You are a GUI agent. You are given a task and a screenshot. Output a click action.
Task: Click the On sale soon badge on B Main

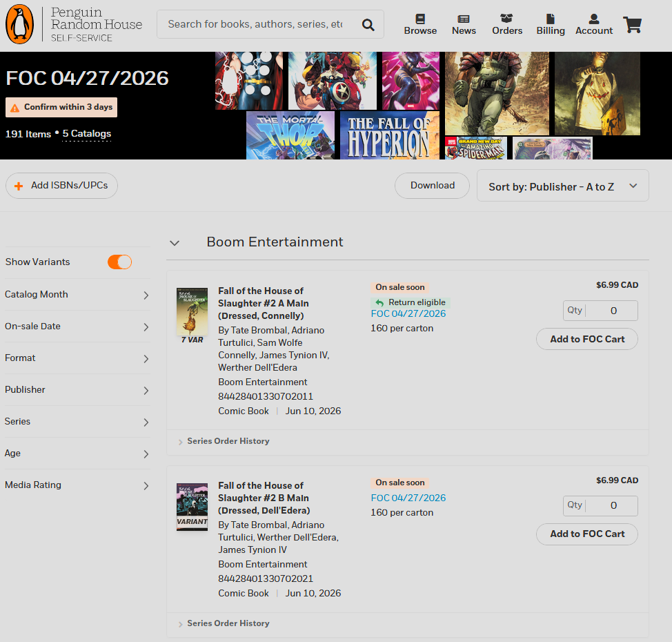(400, 483)
